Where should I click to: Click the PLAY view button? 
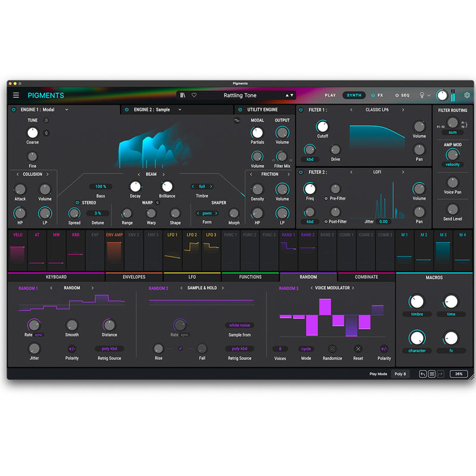click(x=330, y=95)
